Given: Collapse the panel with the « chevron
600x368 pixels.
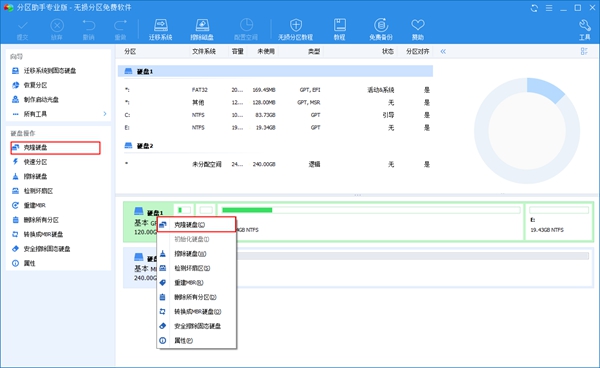Looking at the screenshot, I should pyautogui.click(x=443, y=51).
